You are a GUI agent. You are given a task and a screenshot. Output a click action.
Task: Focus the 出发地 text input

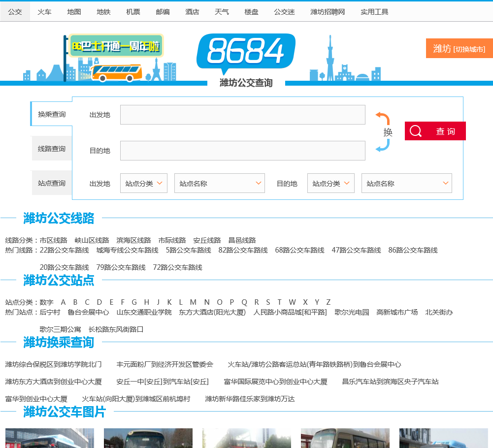coord(243,115)
